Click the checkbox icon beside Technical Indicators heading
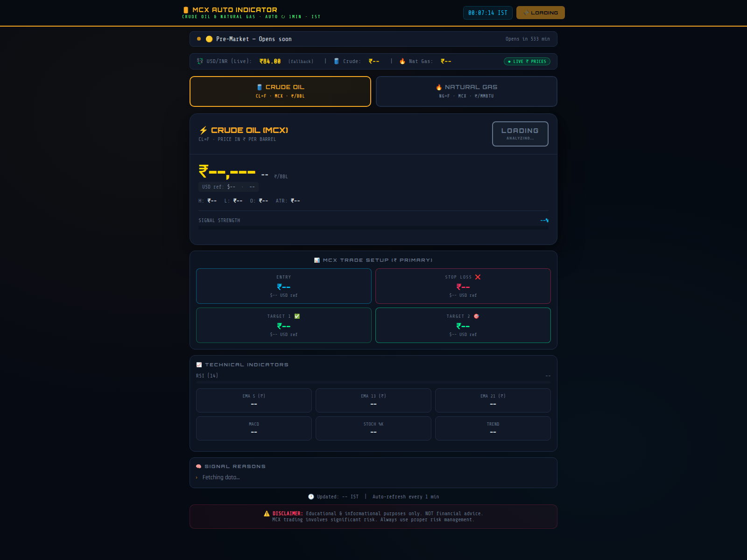The height and width of the screenshot is (560, 747). [x=198, y=364]
